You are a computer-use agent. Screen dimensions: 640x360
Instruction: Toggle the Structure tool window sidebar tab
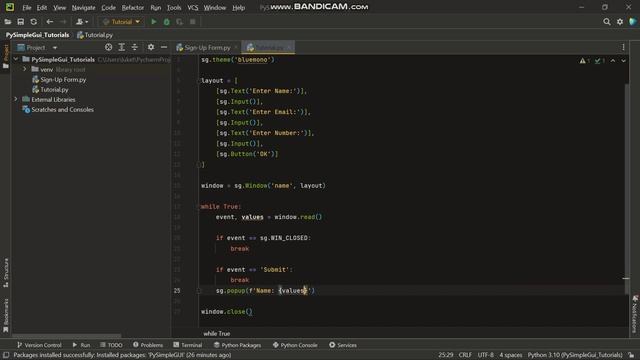[6, 273]
